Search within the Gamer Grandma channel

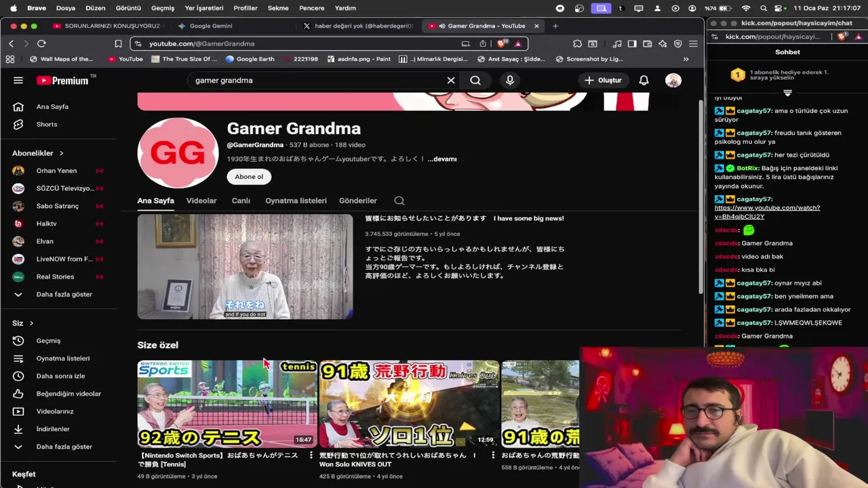(399, 201)
